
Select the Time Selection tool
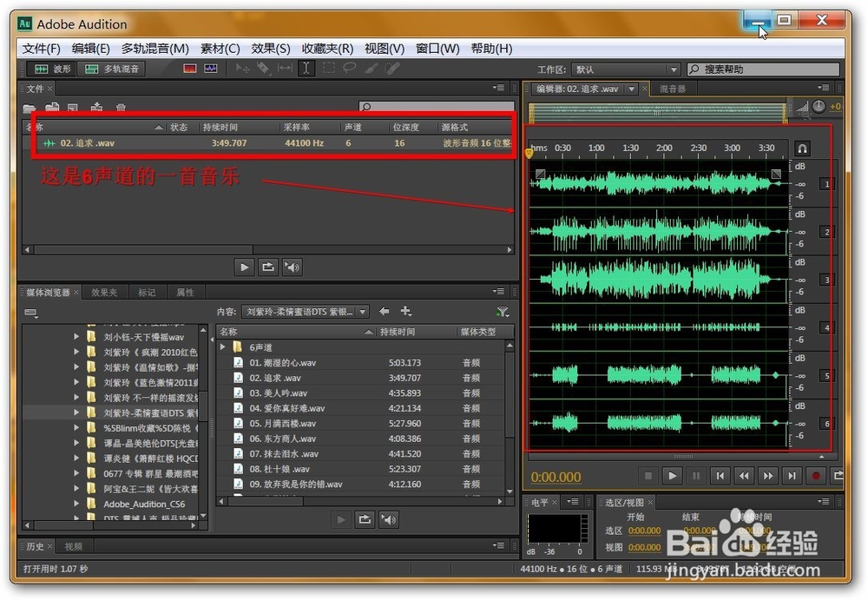click(306, 69)
